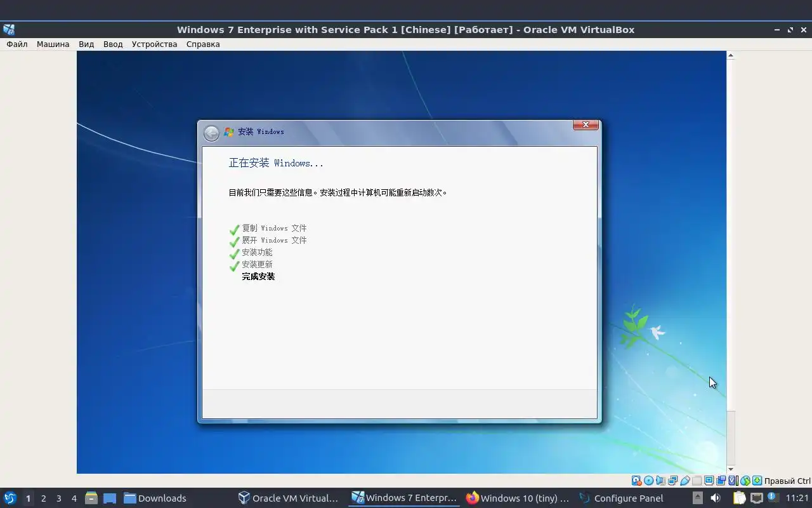Click the USB devices status icon
812x508 pixels.
[685, 481]
